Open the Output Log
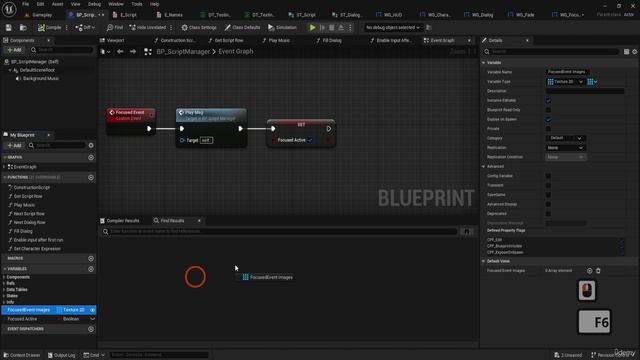Screen dimensions: 640x360 (62, 355)
